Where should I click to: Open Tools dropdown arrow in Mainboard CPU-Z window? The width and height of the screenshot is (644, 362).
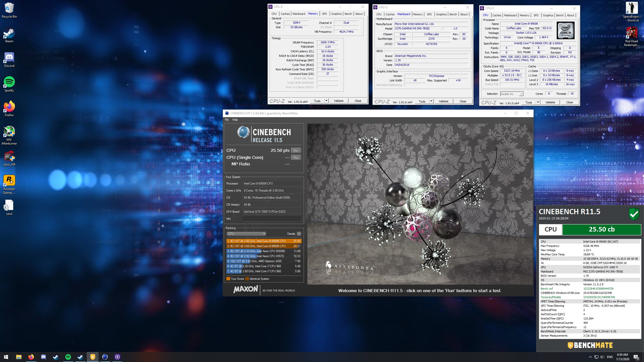431,101
